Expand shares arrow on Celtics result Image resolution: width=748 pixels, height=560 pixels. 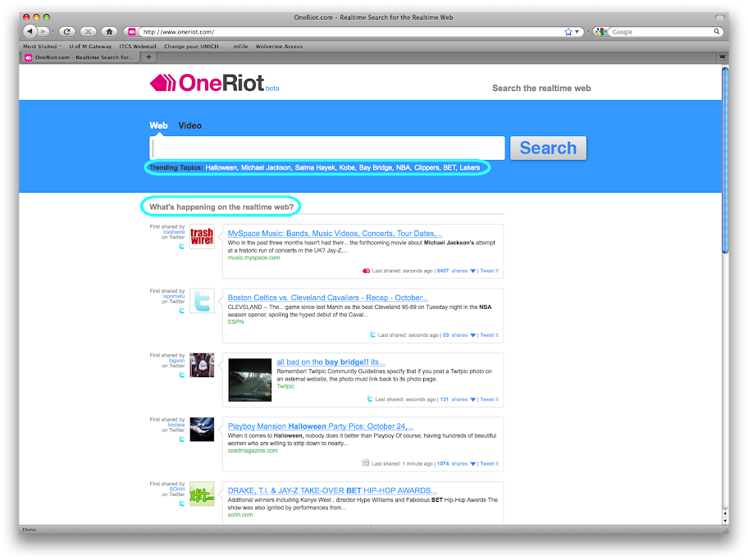click(x=472, y=335)
